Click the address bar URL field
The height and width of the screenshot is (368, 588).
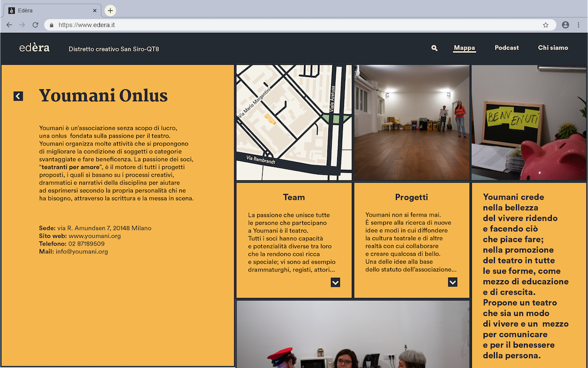click(300, 25)
